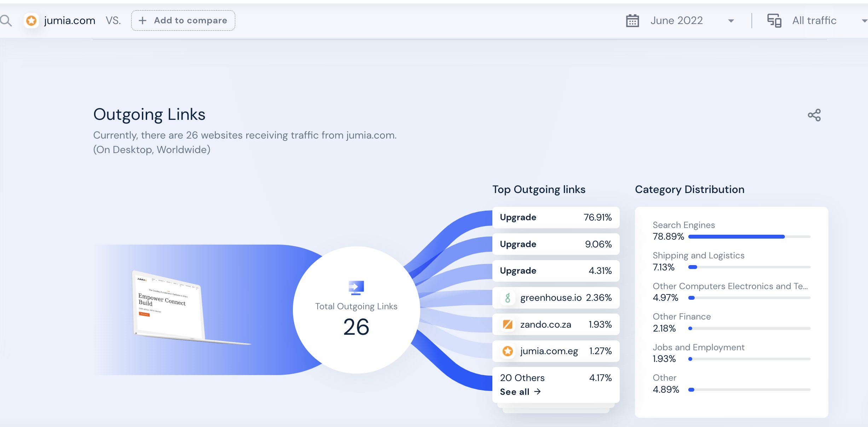
Task: Expand the All traffic dropdown arrow
Action: click(864, 21)
